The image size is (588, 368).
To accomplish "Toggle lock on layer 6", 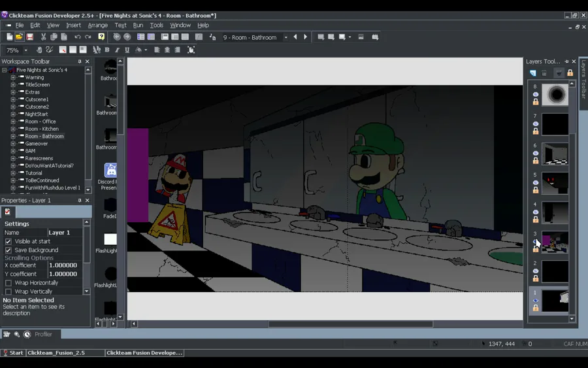I will tap(536, 161).
